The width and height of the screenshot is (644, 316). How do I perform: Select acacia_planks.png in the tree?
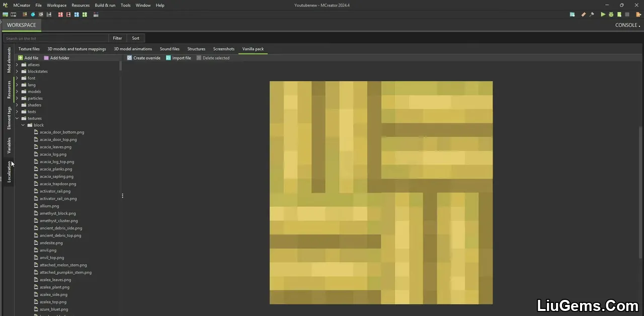(56, 169)
